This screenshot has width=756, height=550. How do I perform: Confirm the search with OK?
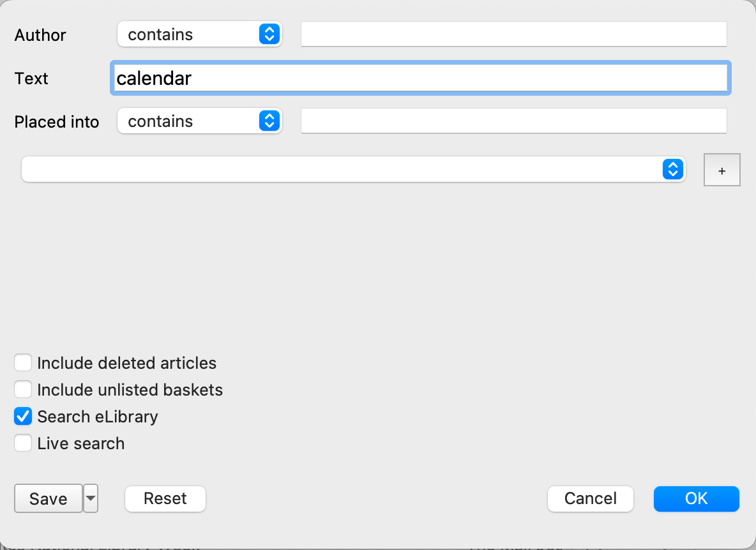click(x=696, y=498)
